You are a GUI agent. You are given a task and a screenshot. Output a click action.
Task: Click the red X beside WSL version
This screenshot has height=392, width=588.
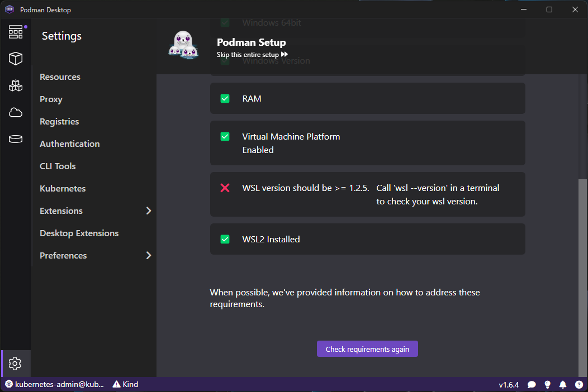pos(225,188)
